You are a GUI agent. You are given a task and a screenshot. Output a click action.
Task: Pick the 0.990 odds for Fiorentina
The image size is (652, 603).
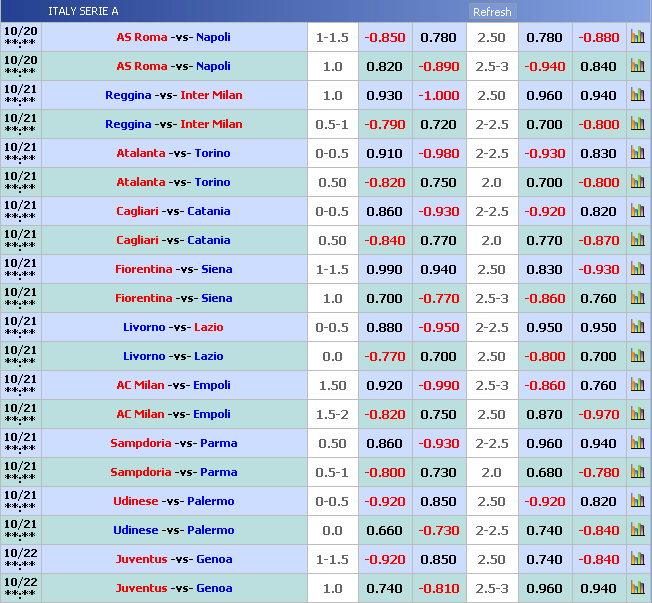pyautogui.click(x=385, y=270)
